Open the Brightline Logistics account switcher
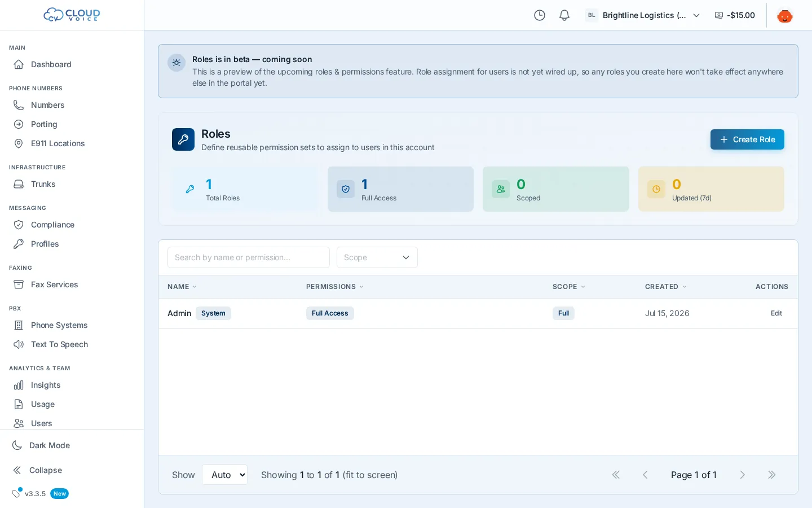Viewport: 812px width, 508px height. [643, 15]
